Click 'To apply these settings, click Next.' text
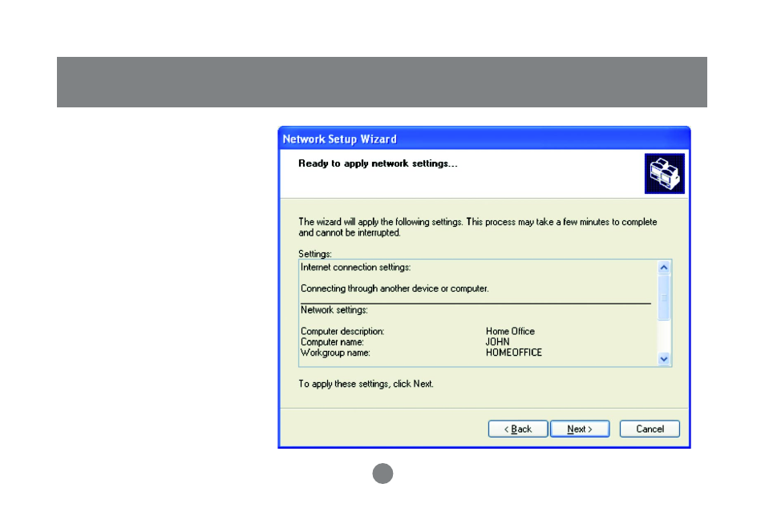 pos(366,385)
